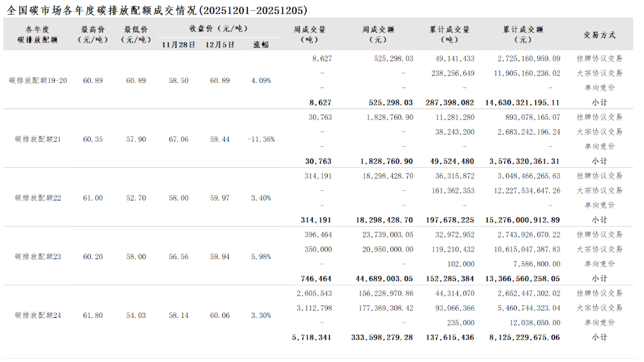This screenshot has height=362, width=644.
Task: Click the 12月5日 closing price header
Action: [220, 45]
